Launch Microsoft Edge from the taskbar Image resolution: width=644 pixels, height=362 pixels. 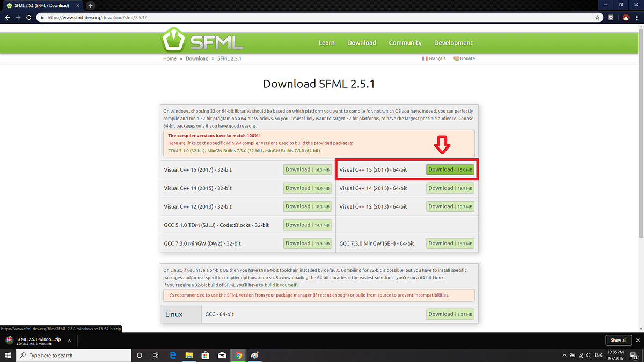point(173,355)
